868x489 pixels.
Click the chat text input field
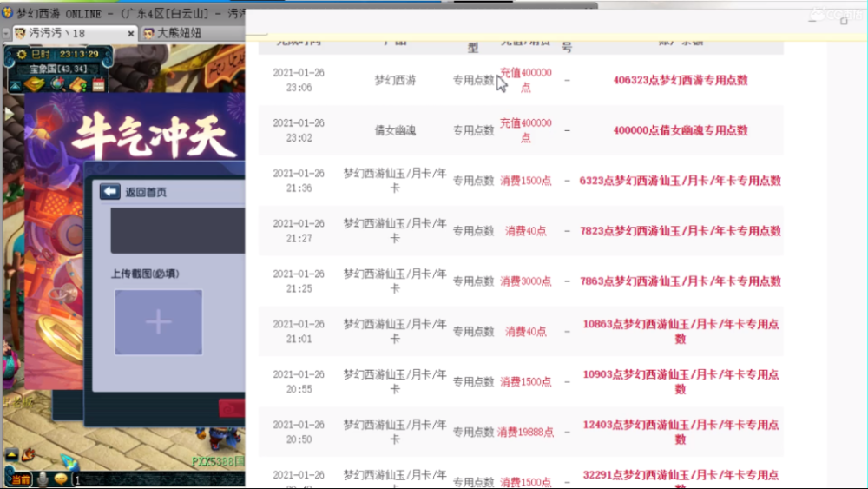(159, 479)
